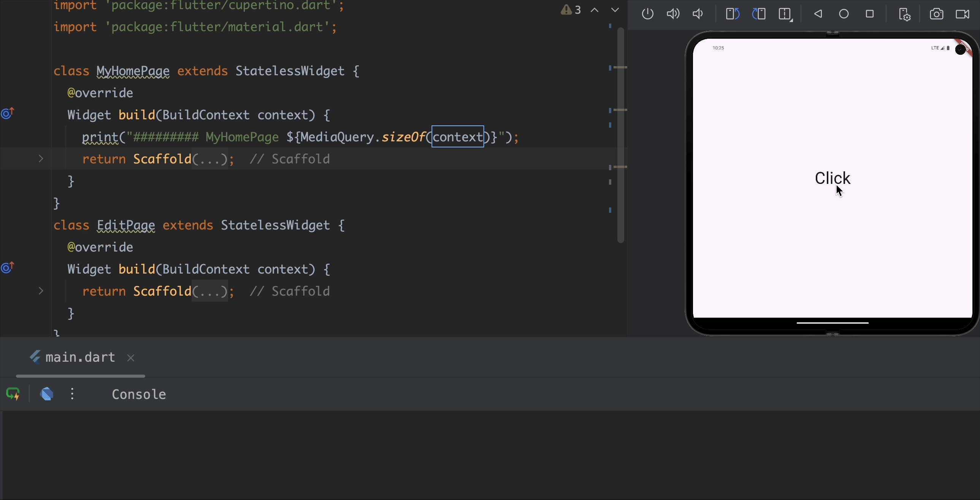
Task: Expand the folded Scaffold in MyHomePage
Action: coord(41,158)
